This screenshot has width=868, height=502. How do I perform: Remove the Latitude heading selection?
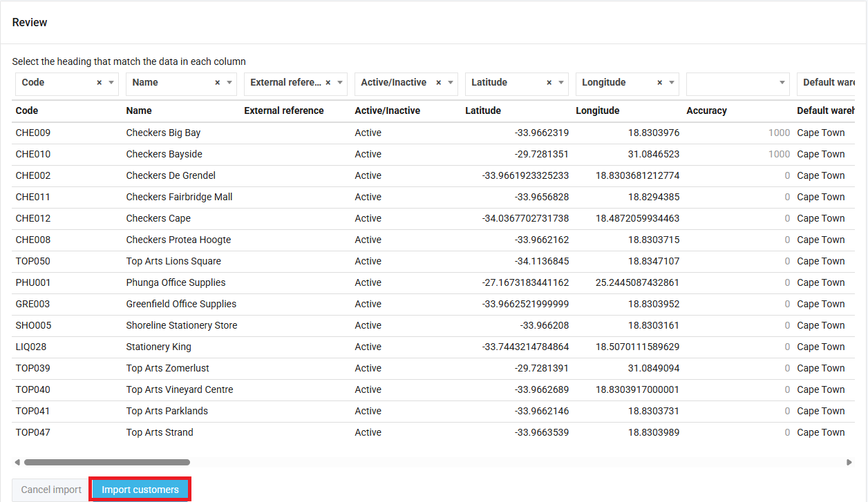click(549, 83)
